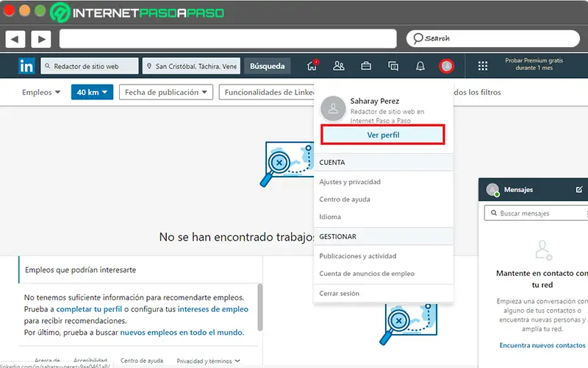Click the Mensajes panel avatar
This screenshot has height=368, width=588.
pyautogui.click(x=492, y=190)
